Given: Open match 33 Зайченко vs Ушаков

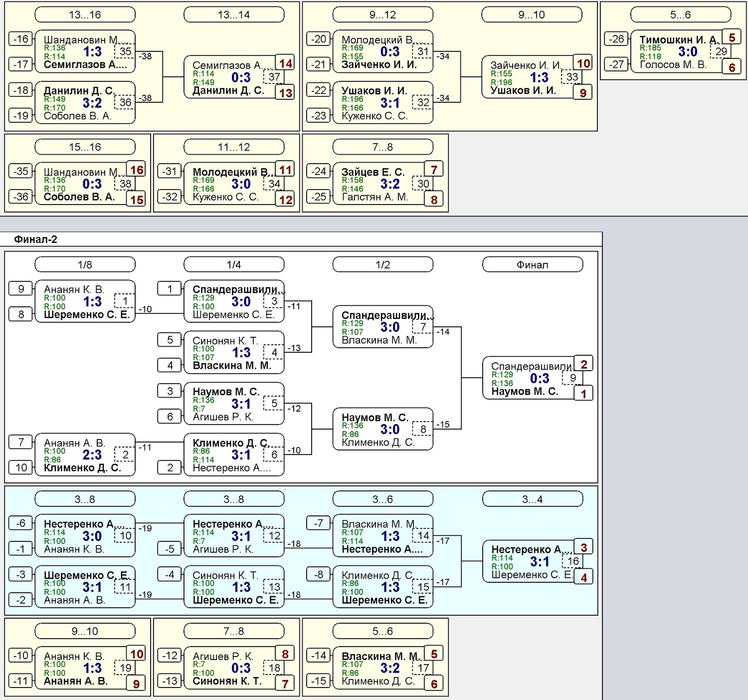Looking at the screenshot, I should [532, 77].
